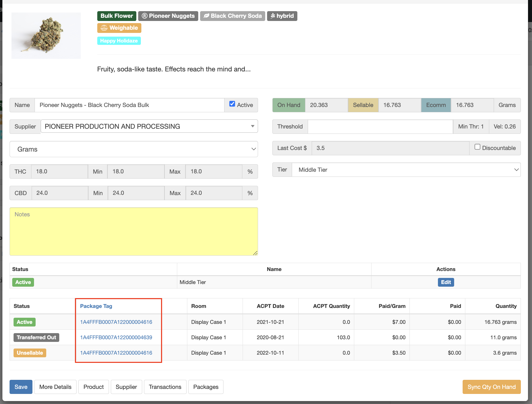Image resolution: width=532 pixels, height=404 pixels.
Task: Click the Active status badge in packages table
Action: (x=24, y=322)
